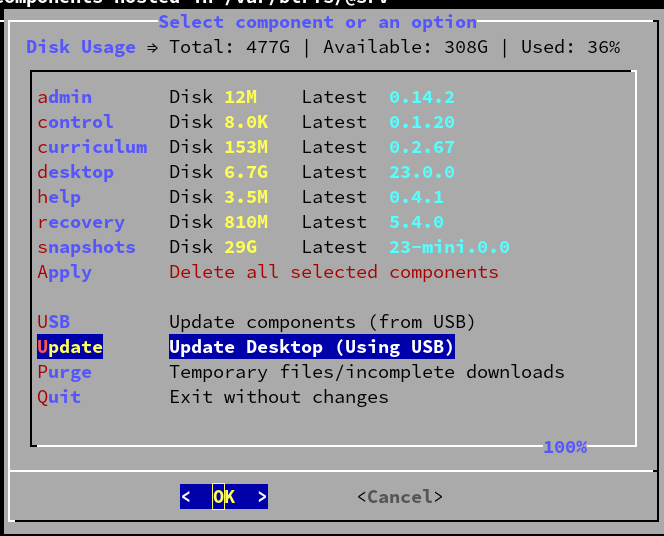Click recovery latest version 5.4.0
Image resolution: width=664 pixels, height=536 pixels.
click(x=416, y=222)
